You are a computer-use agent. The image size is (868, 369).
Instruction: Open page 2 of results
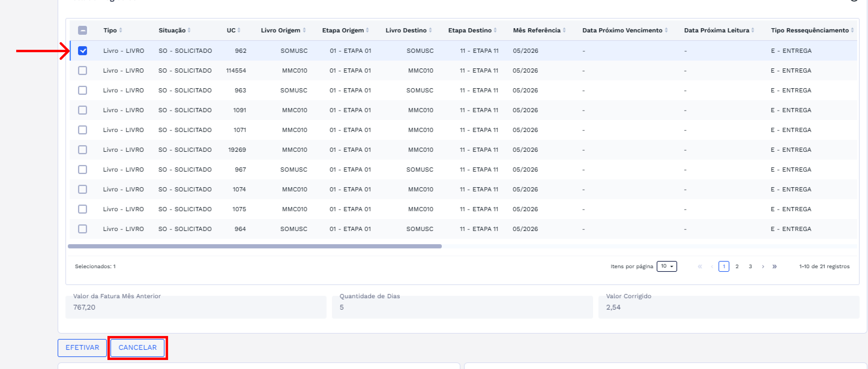coord(737,266)
